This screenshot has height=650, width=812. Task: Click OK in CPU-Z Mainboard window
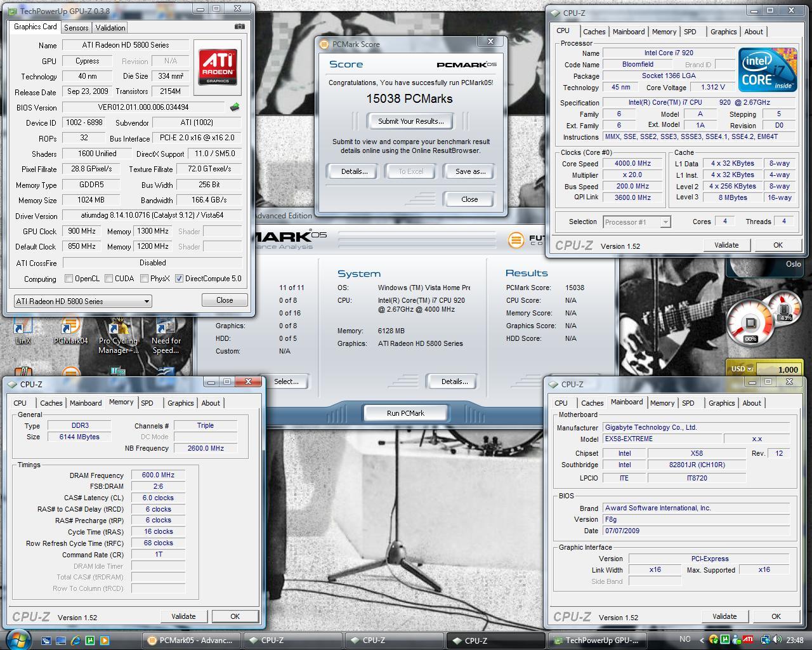pyautogui.click(x=776, y=616)
